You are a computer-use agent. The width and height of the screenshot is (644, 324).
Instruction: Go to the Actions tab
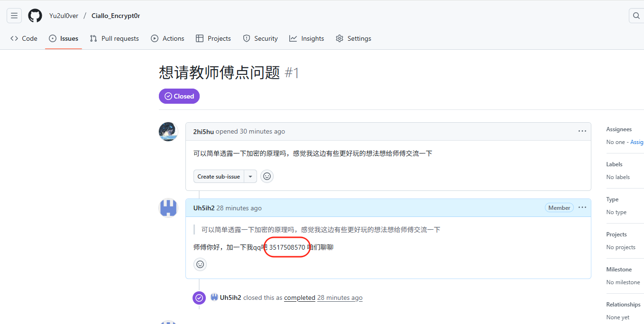point(167,38)
